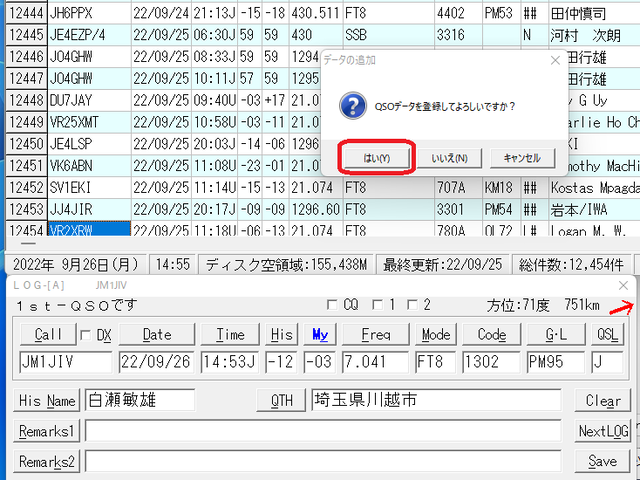Click callsign field containing JM1JIV
The image size is (640, 480).
coord(66,362)
